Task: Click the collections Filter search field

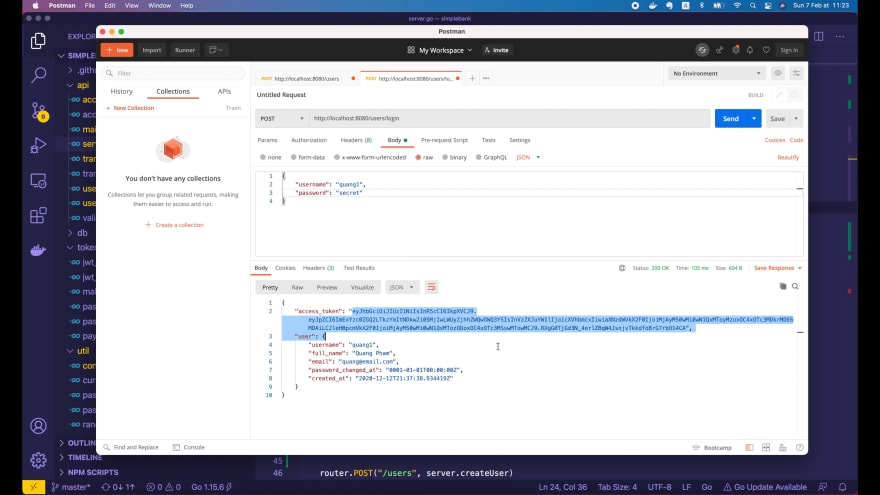Action: coord(173,74)
